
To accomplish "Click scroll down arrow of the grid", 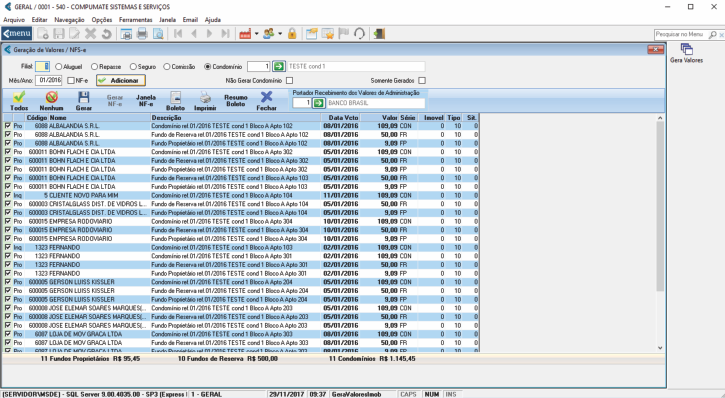I will [x=660, y=348].
